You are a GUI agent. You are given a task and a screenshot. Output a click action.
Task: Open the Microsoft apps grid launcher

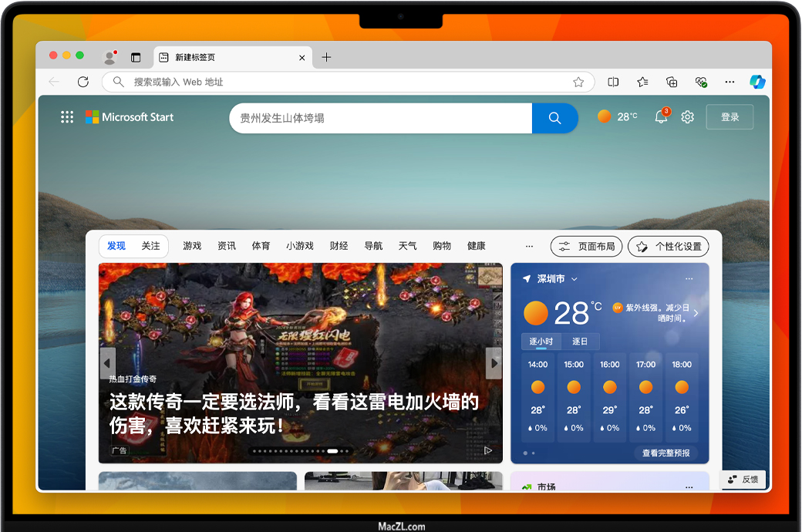pos(67,117)
